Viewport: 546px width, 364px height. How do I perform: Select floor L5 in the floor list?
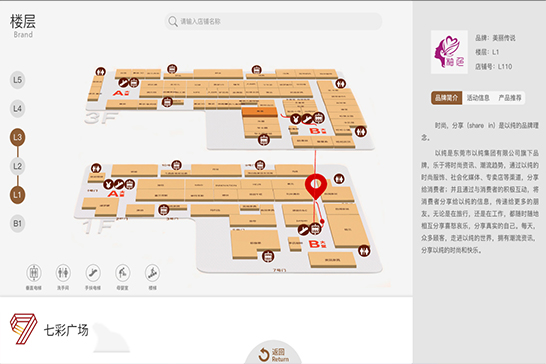[x=17, y=80]
